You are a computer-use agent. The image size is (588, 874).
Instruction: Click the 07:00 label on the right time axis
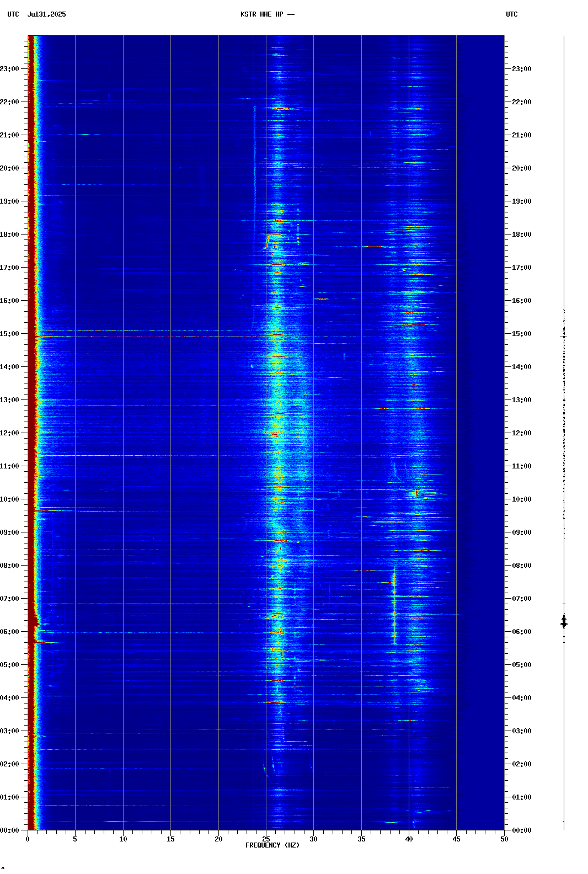pos(522,599)
